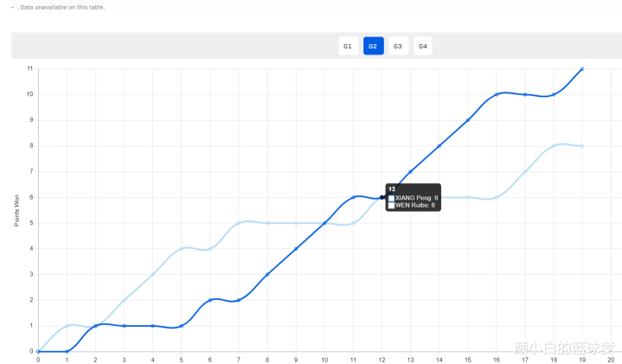Click tooltip text 'WEN Ruibo: 6'
This screenshot has width=622, height=364.
[415, 205]
